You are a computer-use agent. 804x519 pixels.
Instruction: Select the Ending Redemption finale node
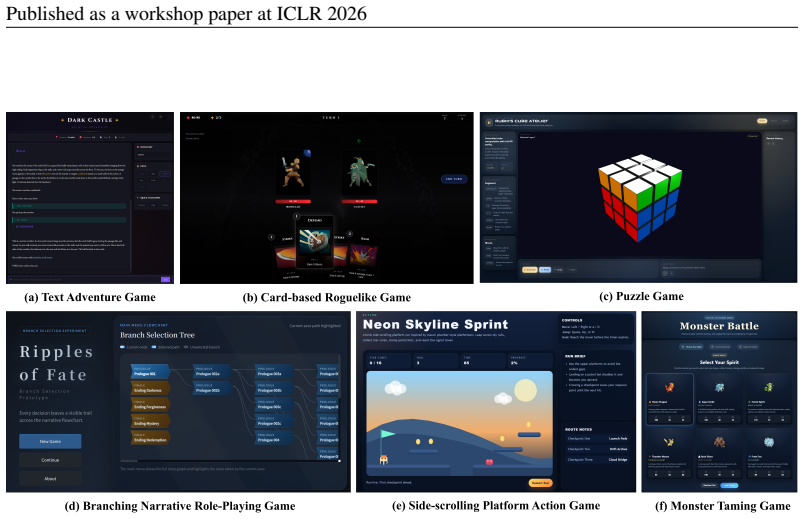[151, 438]
